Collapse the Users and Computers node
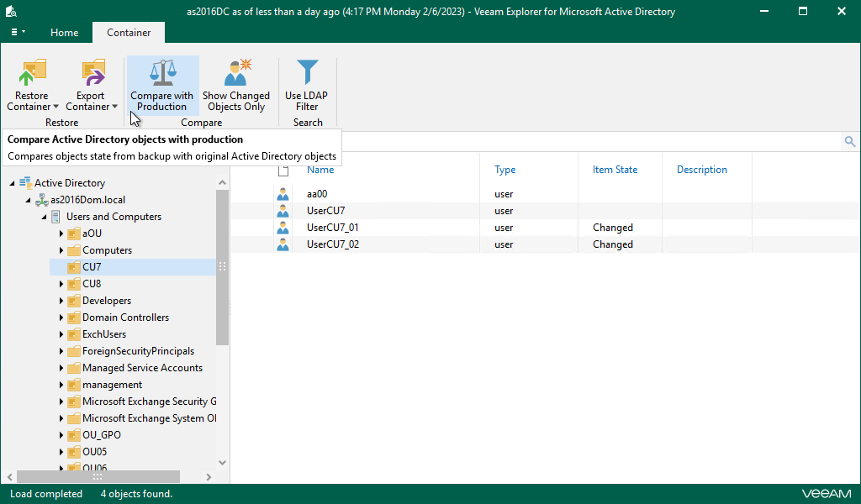The image size is (861, 504). click(44, 218)
